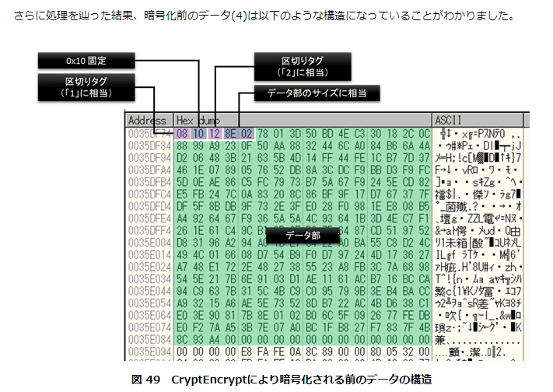
Task: Select the highlighted hex byte 12
Action: [x=215, y=133]
